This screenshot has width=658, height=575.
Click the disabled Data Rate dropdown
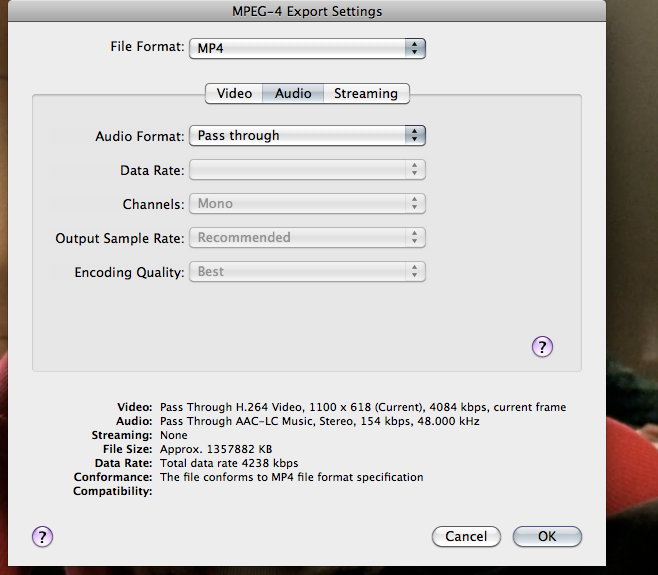pyautogui.click(x=307, y=170)
